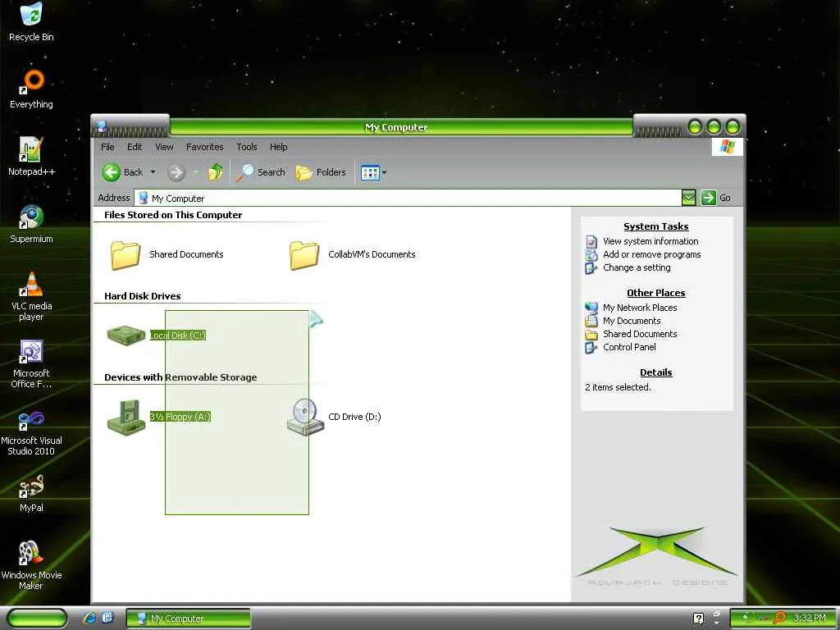Select the CD Drive (D:) icon
Viewport: 840px width, 630px height.
(x=305, y=417)
